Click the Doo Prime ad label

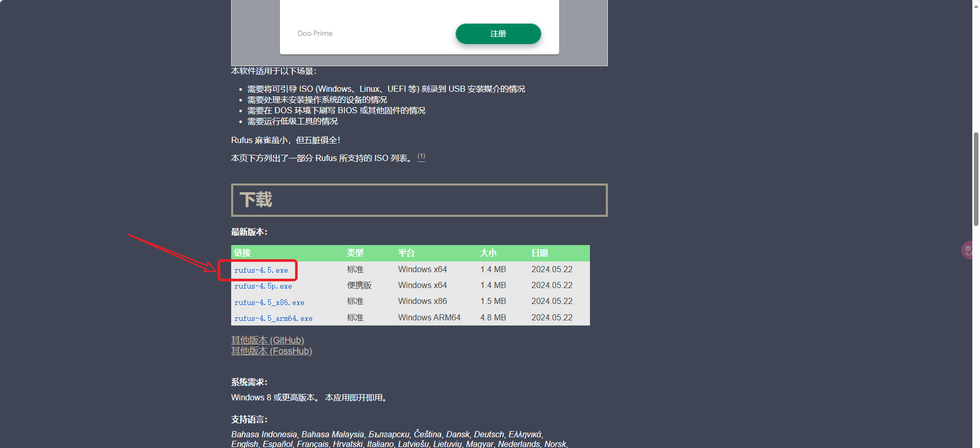315,33
